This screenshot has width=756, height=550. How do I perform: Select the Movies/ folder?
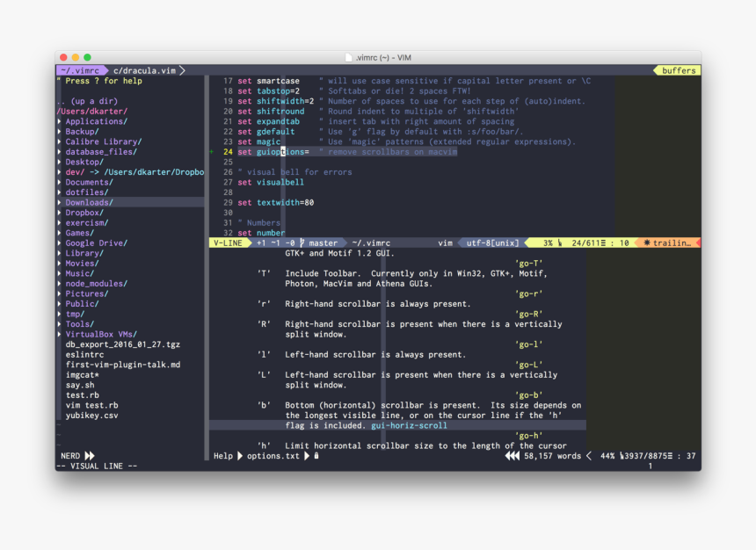pos(82,264)
